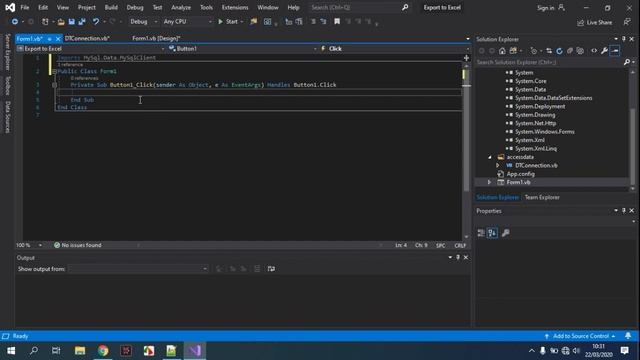Toggle Show All Files in Solution Explorer

(580, 51)
